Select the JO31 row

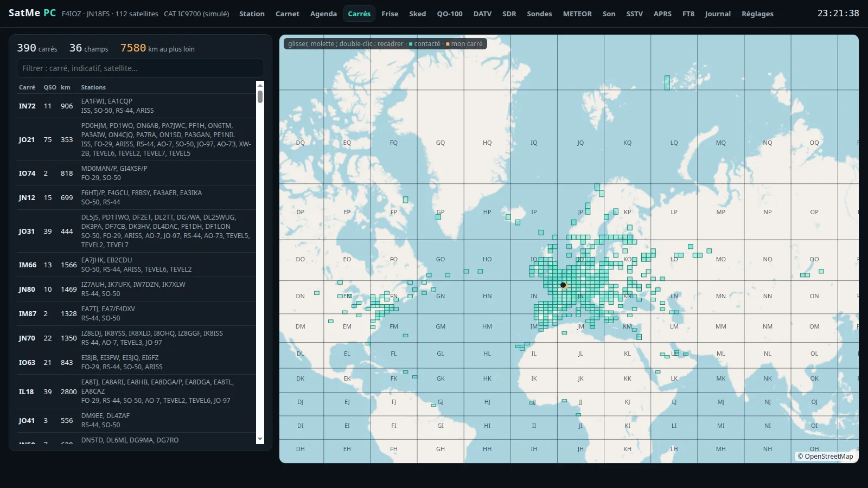coord(136,231)
